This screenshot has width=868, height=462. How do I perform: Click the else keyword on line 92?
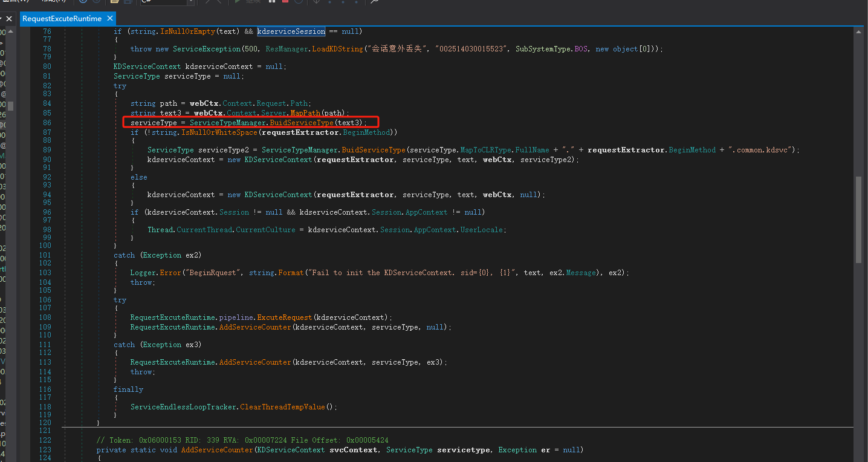pos(139,177)
